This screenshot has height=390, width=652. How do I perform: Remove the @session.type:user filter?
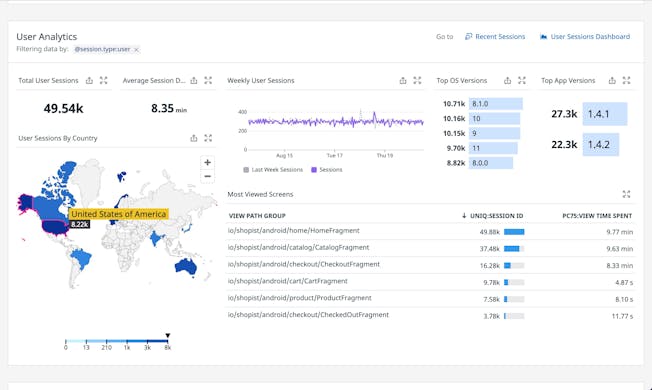coord(136,49)
